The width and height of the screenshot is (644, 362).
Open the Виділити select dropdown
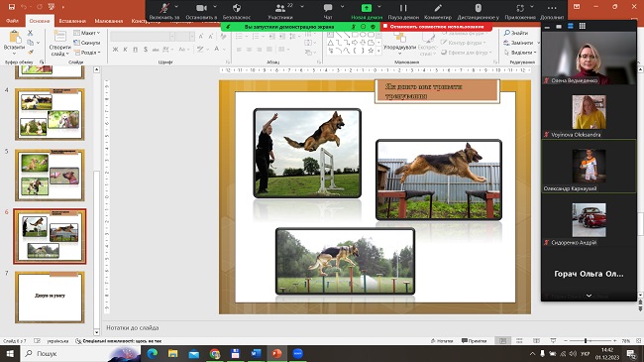pyautogui.click(x=520, y=53)
